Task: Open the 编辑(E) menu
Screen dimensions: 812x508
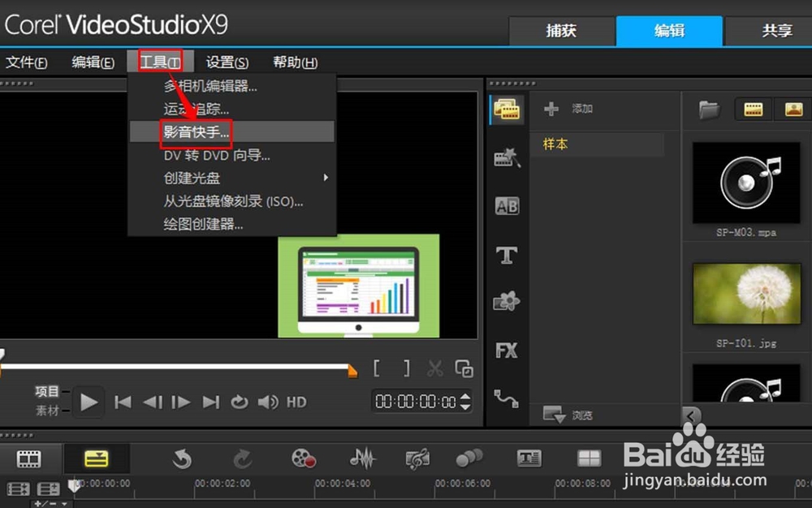Action: click(x=93, y=62)
